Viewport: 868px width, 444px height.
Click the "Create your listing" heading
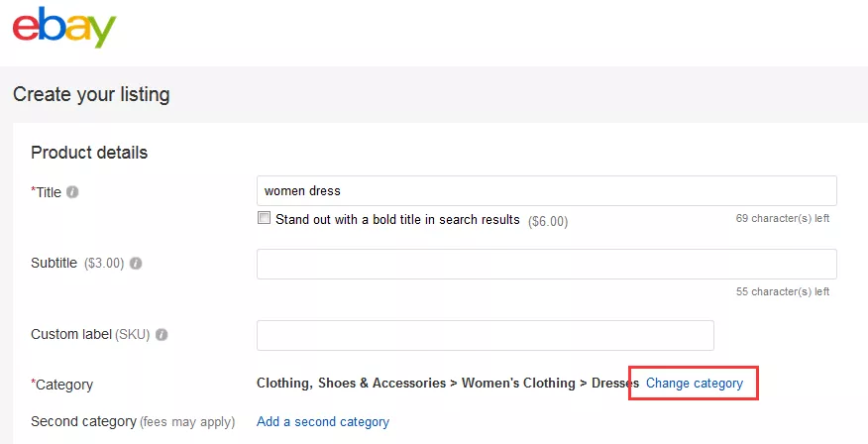click(x=91, y=95)
